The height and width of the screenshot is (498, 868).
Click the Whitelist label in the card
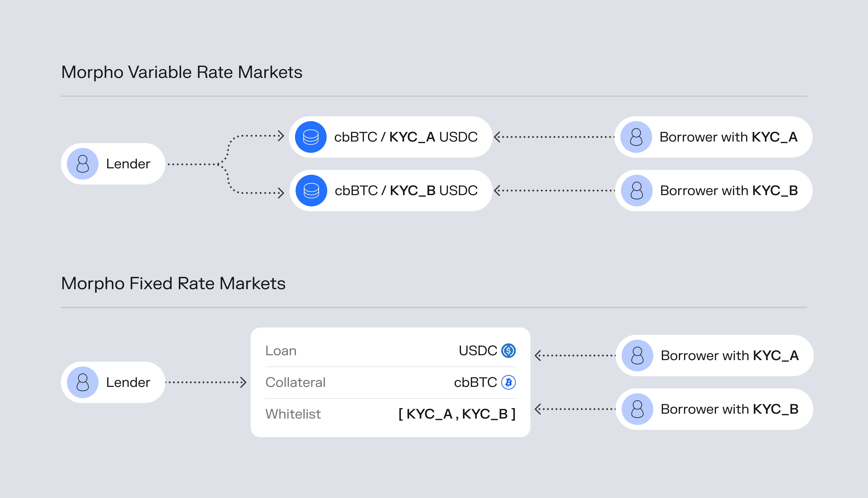pos(293,414)
